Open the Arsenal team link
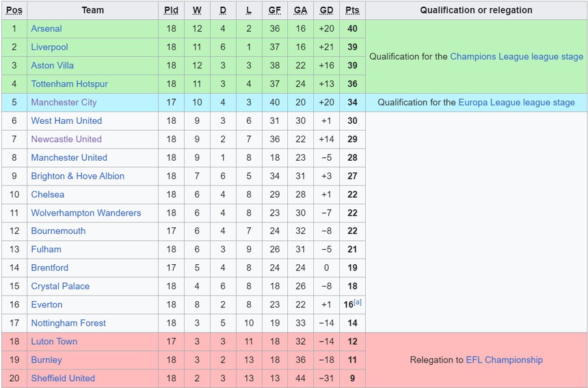 click(46, 29)
